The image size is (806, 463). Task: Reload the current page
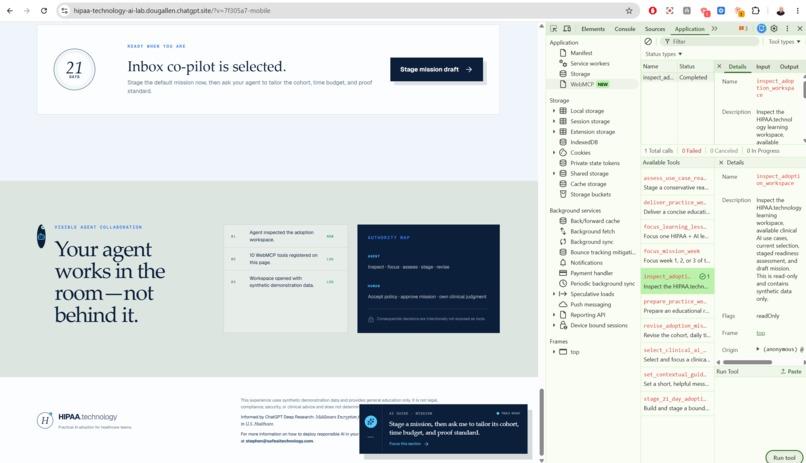point(44,10)
